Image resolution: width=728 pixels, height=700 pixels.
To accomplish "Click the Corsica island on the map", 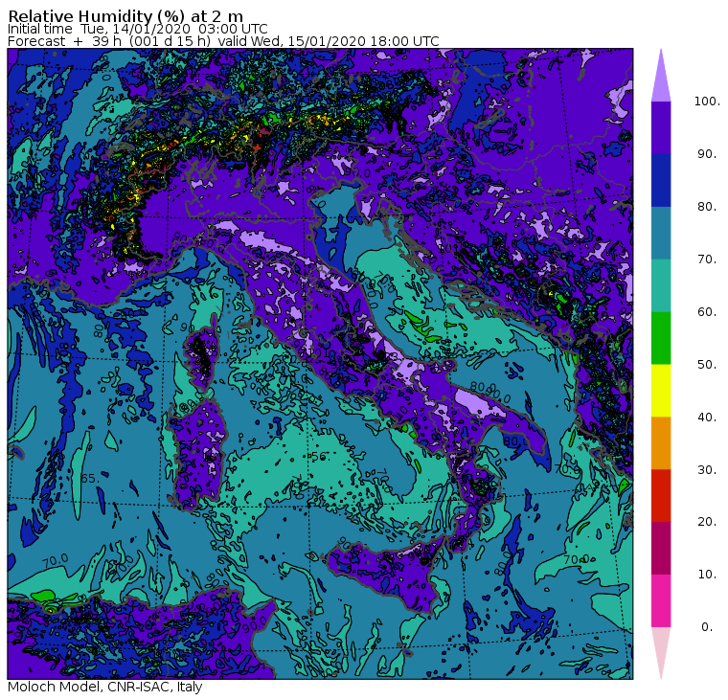I will click(x=201, y=354).
